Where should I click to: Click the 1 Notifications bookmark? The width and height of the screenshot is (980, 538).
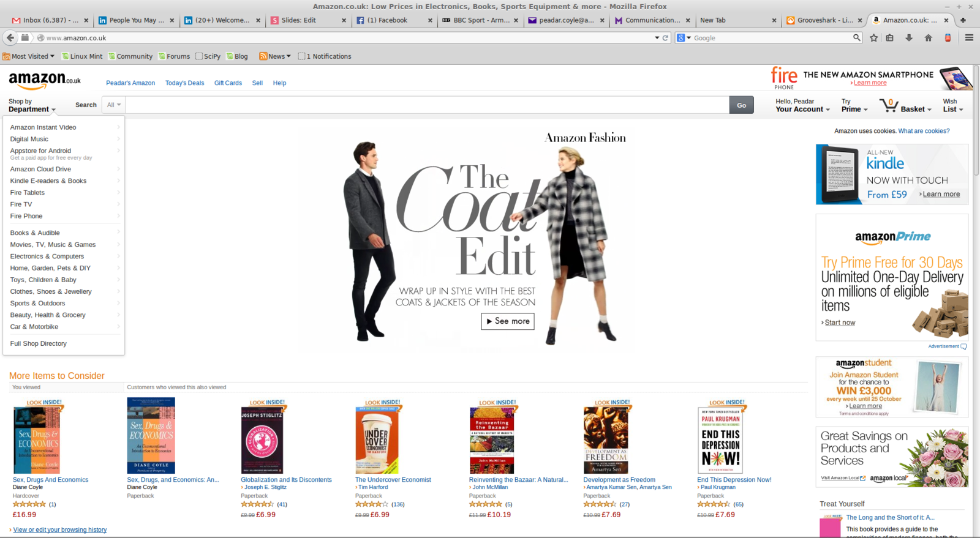click(325, 56)
